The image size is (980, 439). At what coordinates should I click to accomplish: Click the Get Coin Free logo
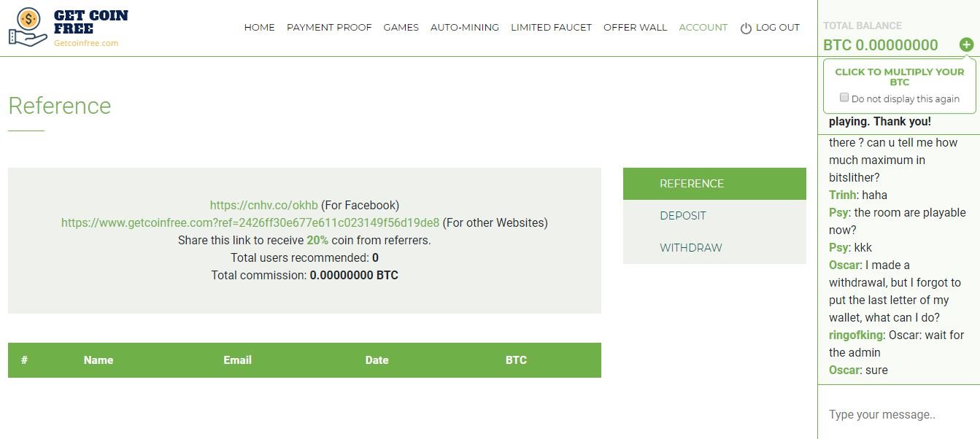(68, 28)
